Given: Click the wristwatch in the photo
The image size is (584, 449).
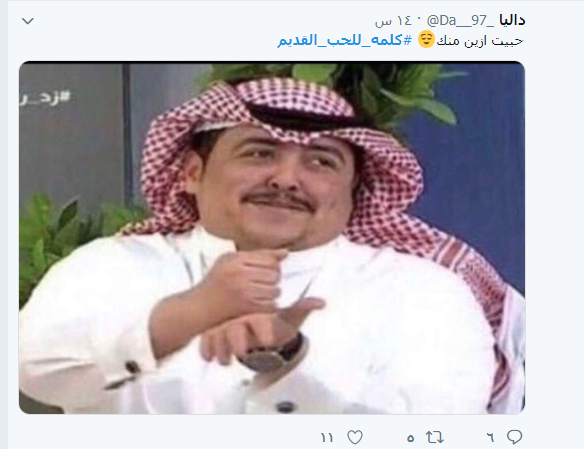Looking at the screenshot, I should [x=271, y=352].
